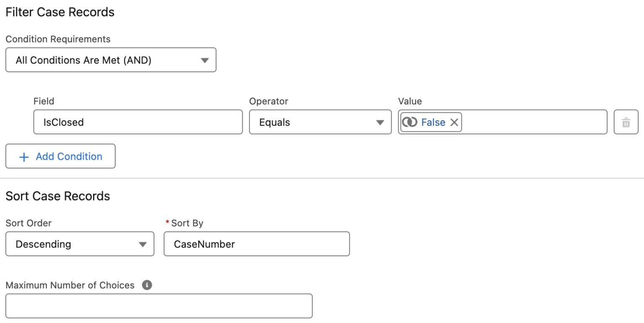
Task: Click the plus icon next to Add Condition
Action: (24, 156)
